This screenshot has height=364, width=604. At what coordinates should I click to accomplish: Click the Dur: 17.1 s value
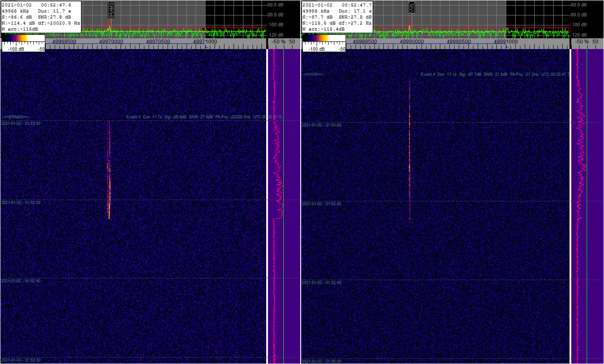pos(355,11)
